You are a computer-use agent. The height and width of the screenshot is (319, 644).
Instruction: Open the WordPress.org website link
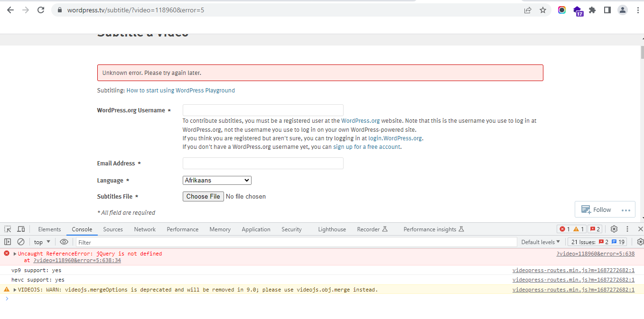pos(360,121)
